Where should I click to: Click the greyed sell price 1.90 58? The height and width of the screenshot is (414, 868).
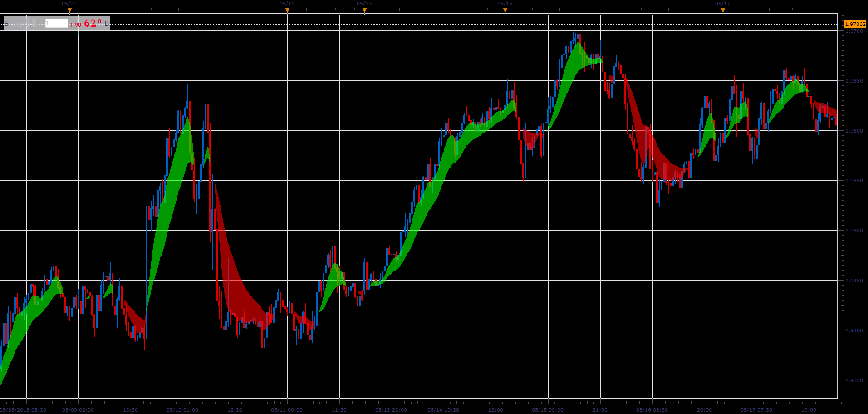[27, 23]
